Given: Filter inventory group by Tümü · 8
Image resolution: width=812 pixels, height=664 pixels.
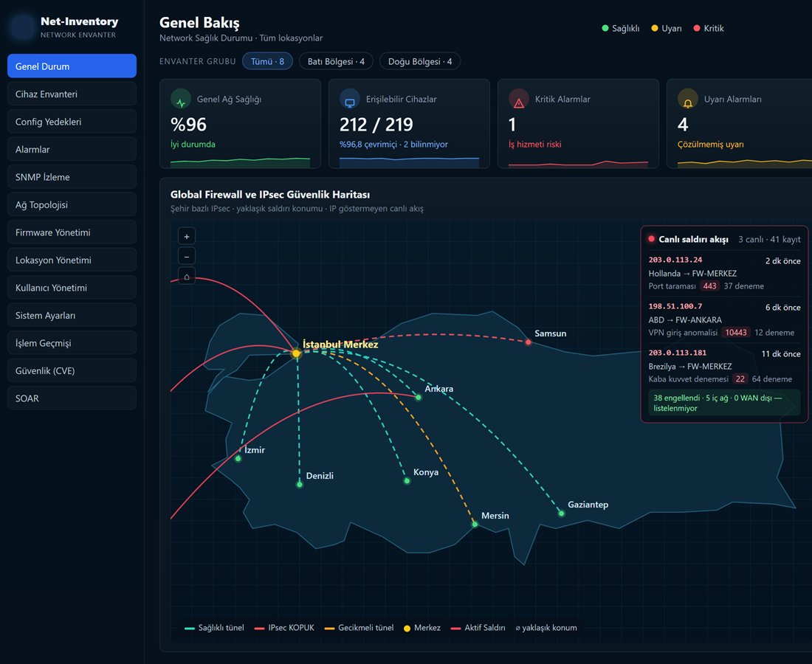Looking at the screenshot, I should (x=267, y=61).
